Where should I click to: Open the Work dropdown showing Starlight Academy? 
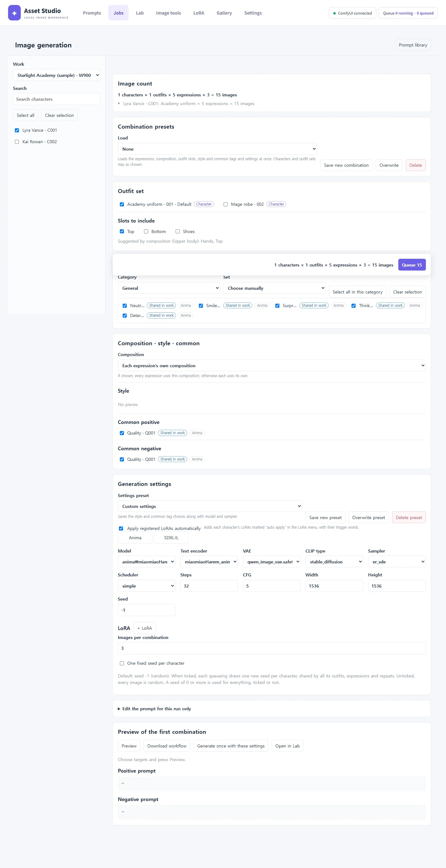coord(57,75)
